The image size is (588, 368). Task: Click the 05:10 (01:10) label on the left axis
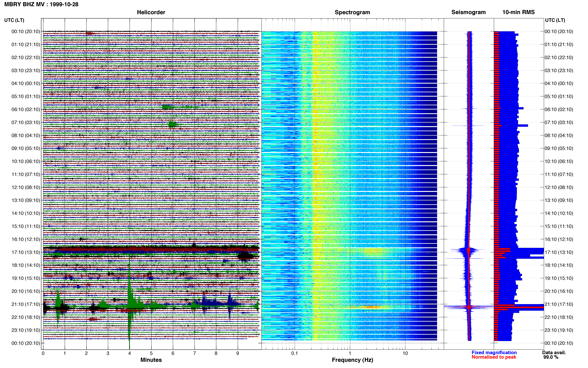coord(26,96)
